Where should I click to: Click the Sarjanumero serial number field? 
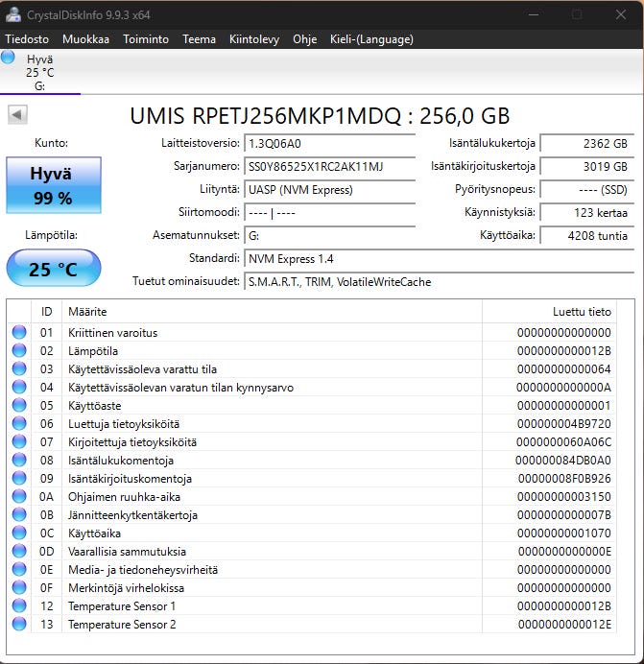(329, 166)
